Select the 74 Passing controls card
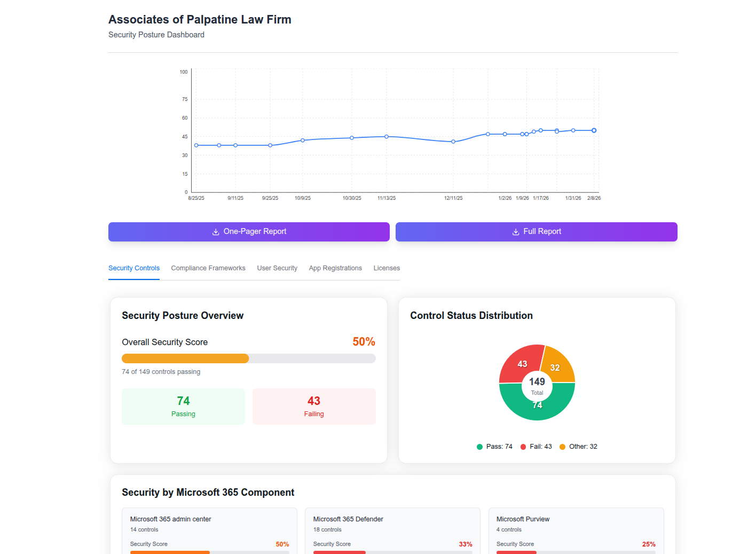 coord(183,406)
